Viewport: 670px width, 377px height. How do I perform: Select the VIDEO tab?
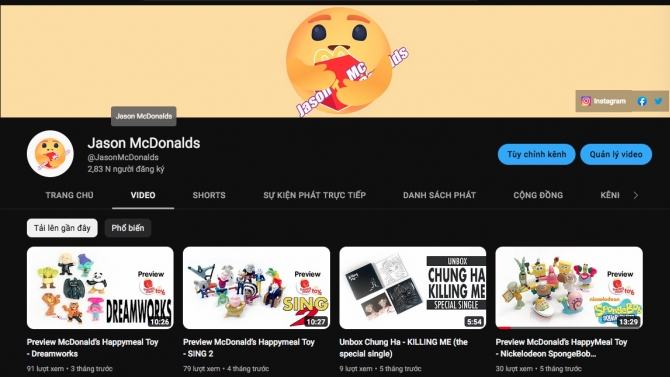(143, 195)
